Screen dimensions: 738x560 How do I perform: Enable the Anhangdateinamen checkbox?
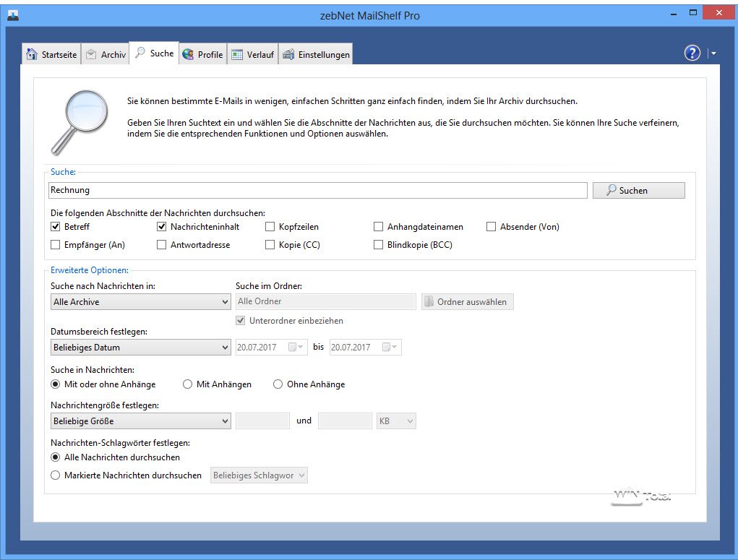pyautogui.click(x=379, y=227)
